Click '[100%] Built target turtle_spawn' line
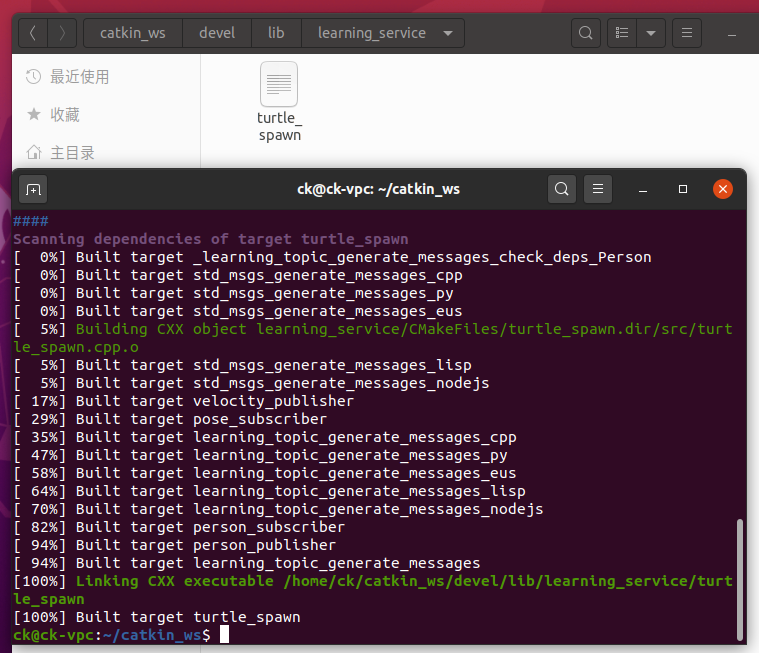This screenshot has height=653, width=759. (157, 617)
